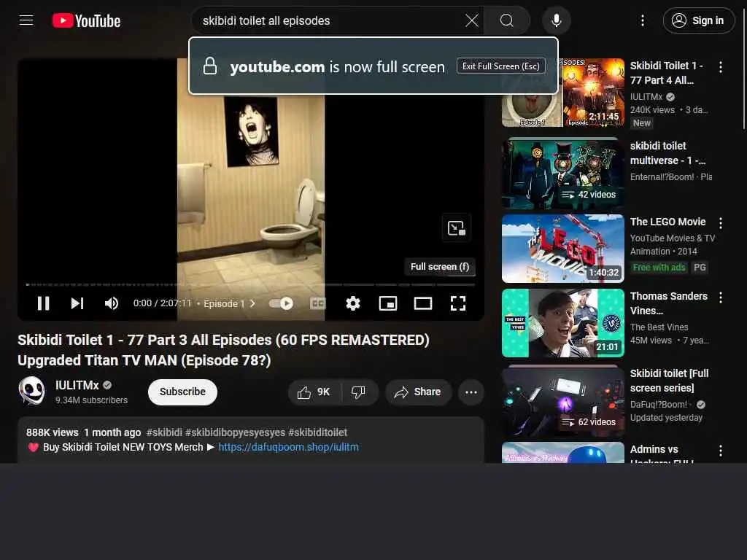The width and height of the screenshot is (747, 560).
Task: Pause the video
Action: (x=43, y=303)
